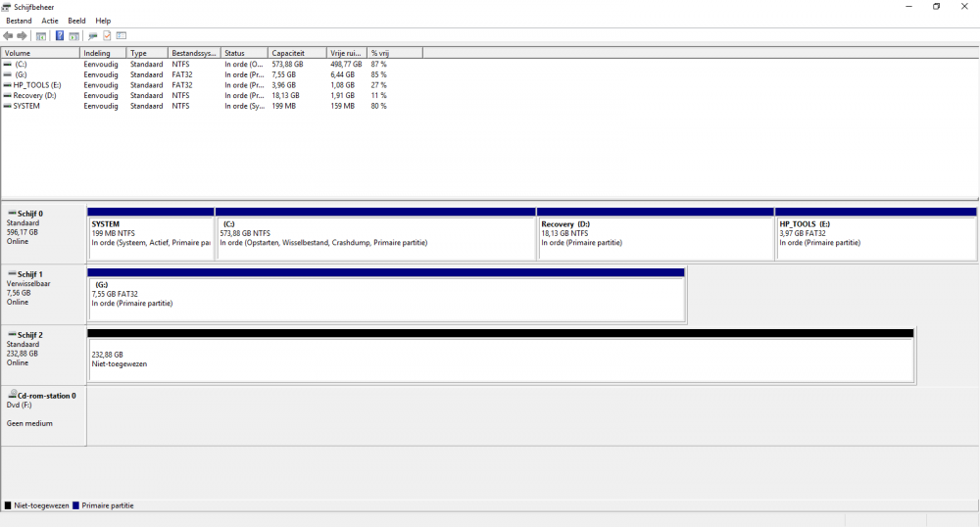Open the Help menu
This screenshot has width=980, height=527.
pyautogui.click(x=103, y=21)
